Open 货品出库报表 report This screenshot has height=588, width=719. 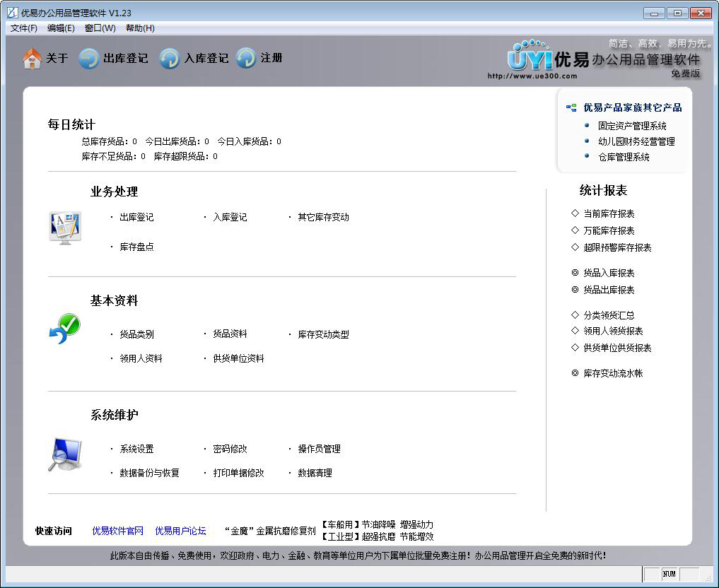pyautogui.click(x=609, y=290)
